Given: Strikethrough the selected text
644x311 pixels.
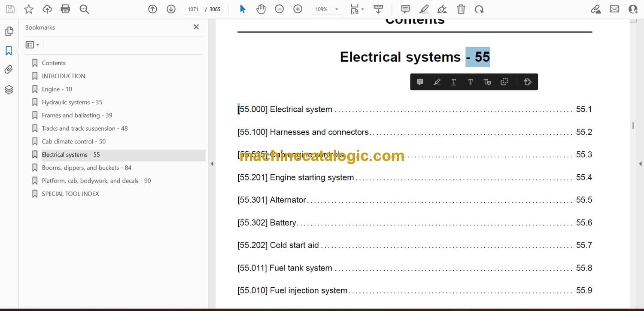Looking at the screenshot, I should click(x=471, y=82).
